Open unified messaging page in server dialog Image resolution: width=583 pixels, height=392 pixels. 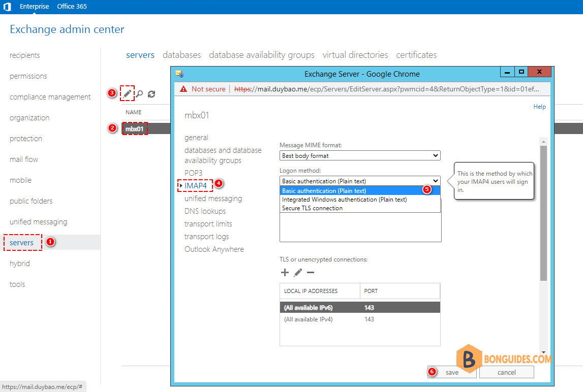coord(213,199)
